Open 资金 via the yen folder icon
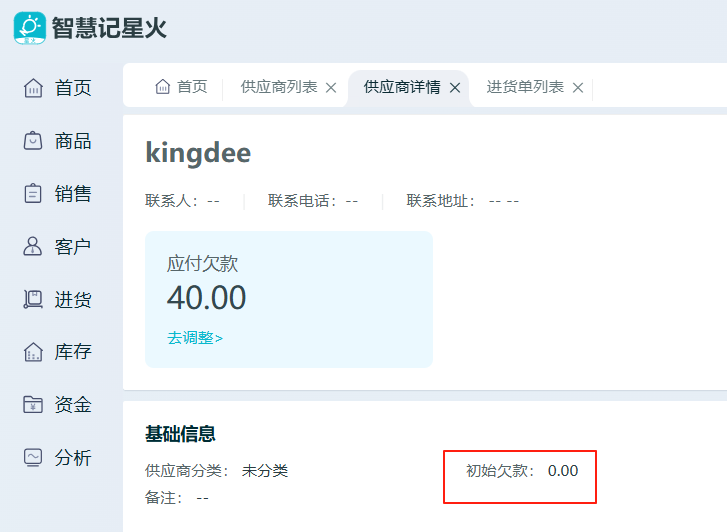The image size is (727, 532). (33, 404)
